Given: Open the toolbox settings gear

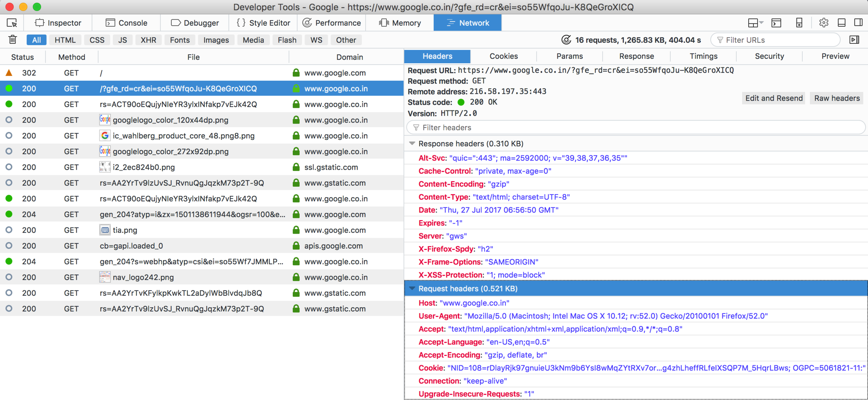Looking at the screenshot, I should pos(824,23).
